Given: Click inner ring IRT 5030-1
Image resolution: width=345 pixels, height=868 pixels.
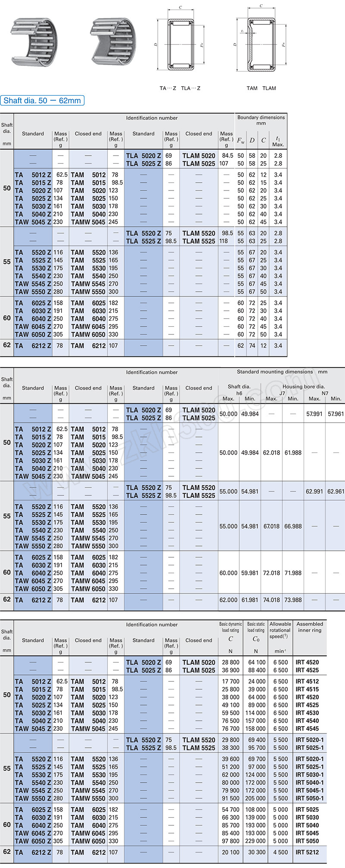Looking at the screenshot, I should pyautogui.click(x=310, y=774).
